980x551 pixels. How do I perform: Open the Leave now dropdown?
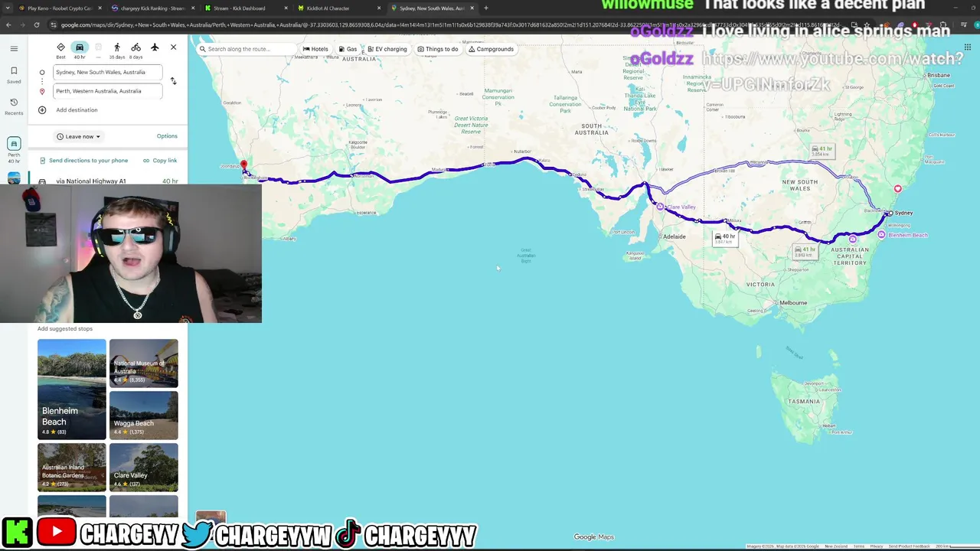pyautogui.click(x=79, y=136)
